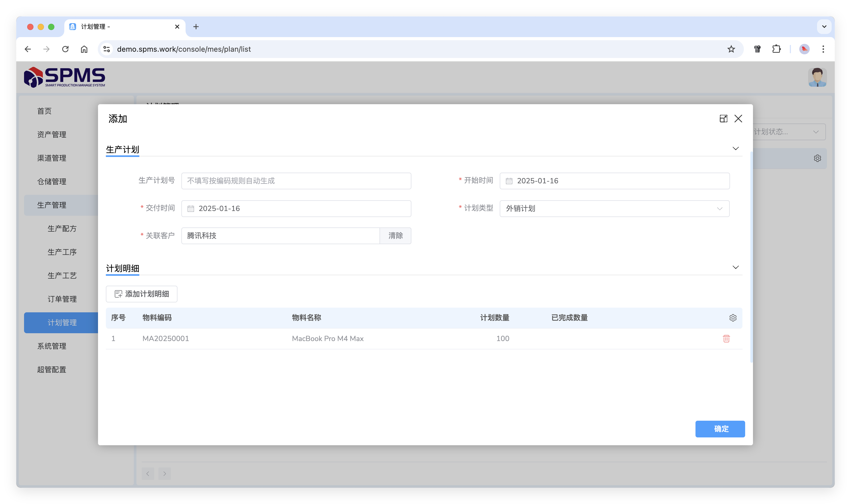Select 计划管理 submenu item
The height and width of the screenshot is (504, 851).
tap(61, 323)
